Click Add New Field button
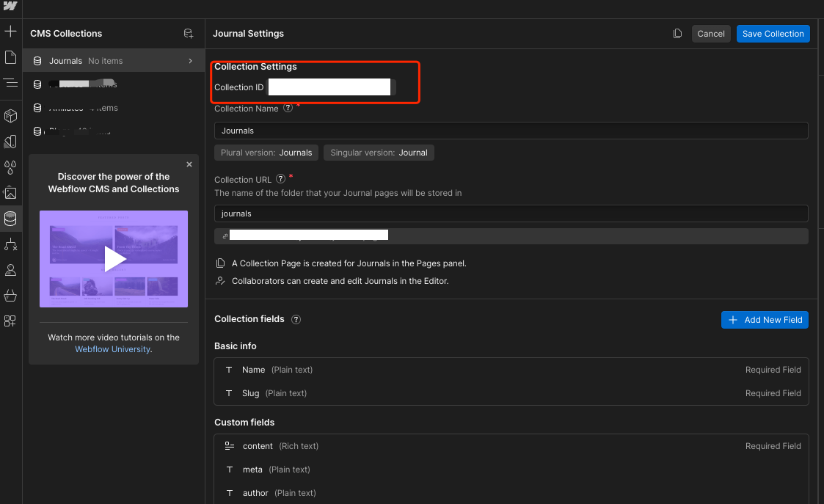Screen dimensions: 824x504 tap(765, 320)
